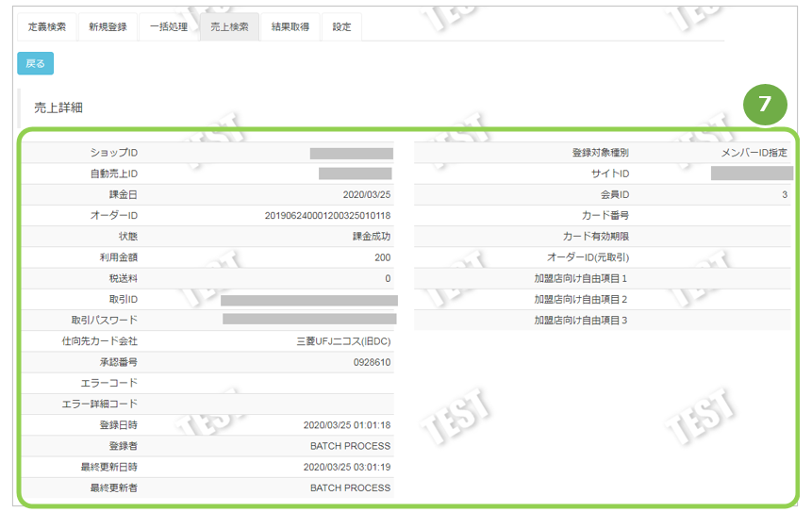Click the 状態 value 課金成功
Image resolution: width=812 pixels, height=512 pixels.
[372, 237]
